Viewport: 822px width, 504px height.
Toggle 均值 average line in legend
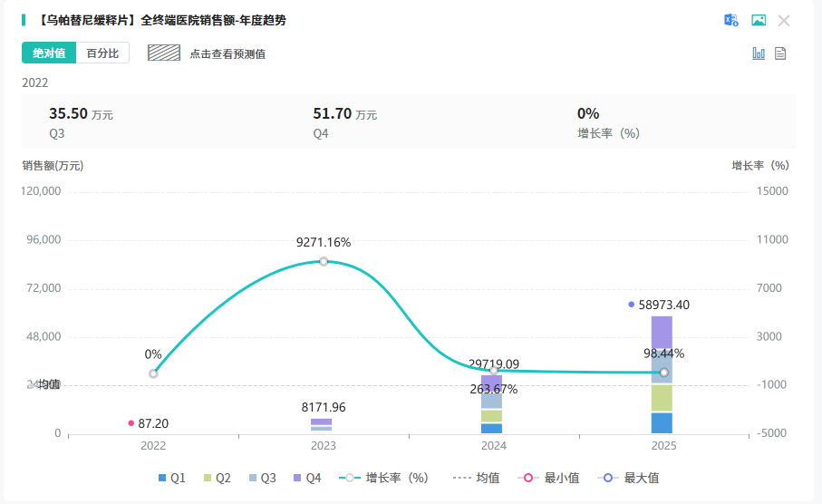(476, 478)
